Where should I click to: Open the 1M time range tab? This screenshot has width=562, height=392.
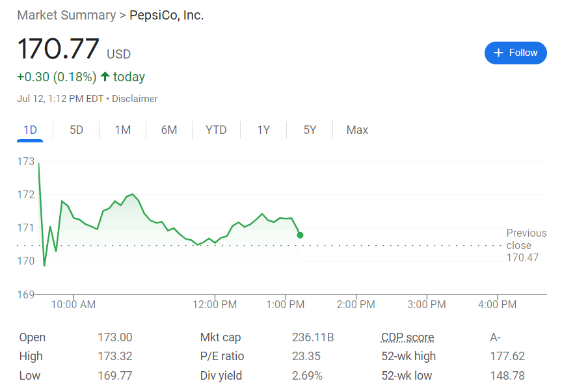(x=123, y=130)
